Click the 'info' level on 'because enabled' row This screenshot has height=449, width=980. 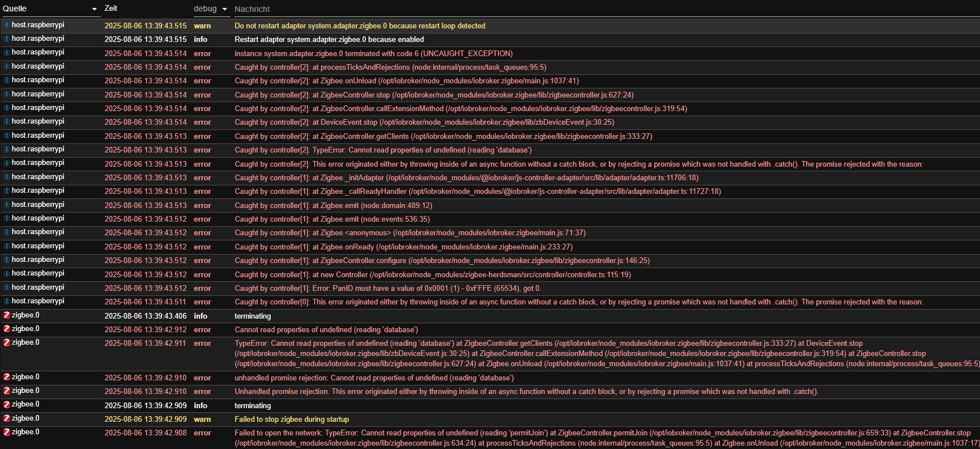pos(201,39)
